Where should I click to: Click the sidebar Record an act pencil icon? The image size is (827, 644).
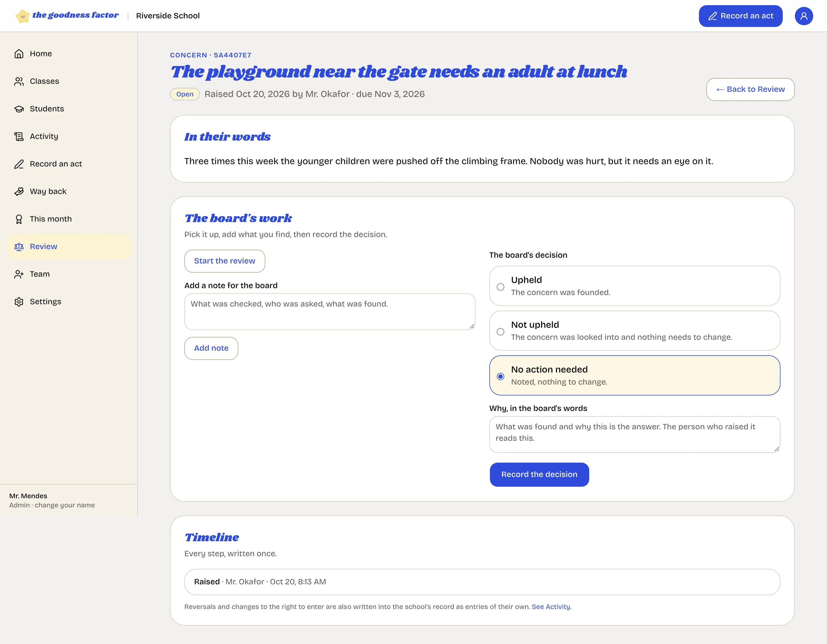19,164
